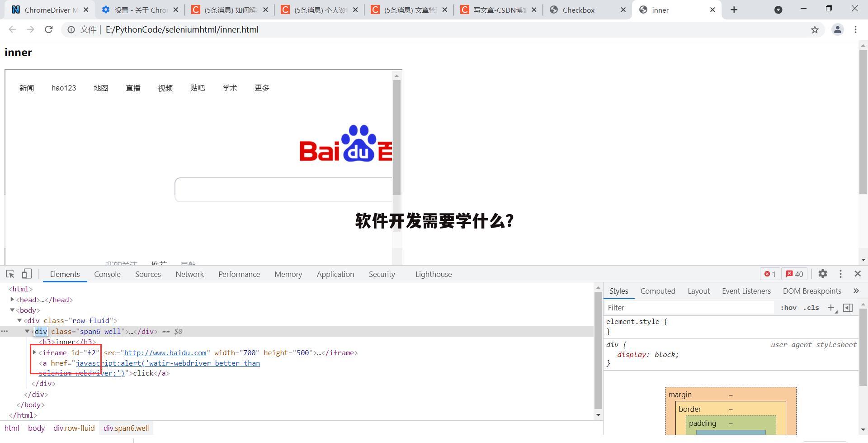Open the Application panel tab
Image resolution: width=868 pixels, height=443 pixels.
[335, 274]
